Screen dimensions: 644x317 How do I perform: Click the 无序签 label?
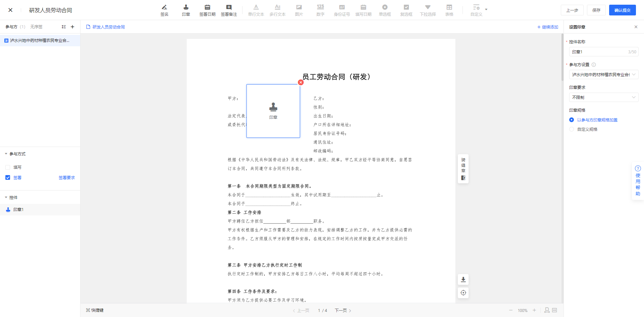click(36, 27)
